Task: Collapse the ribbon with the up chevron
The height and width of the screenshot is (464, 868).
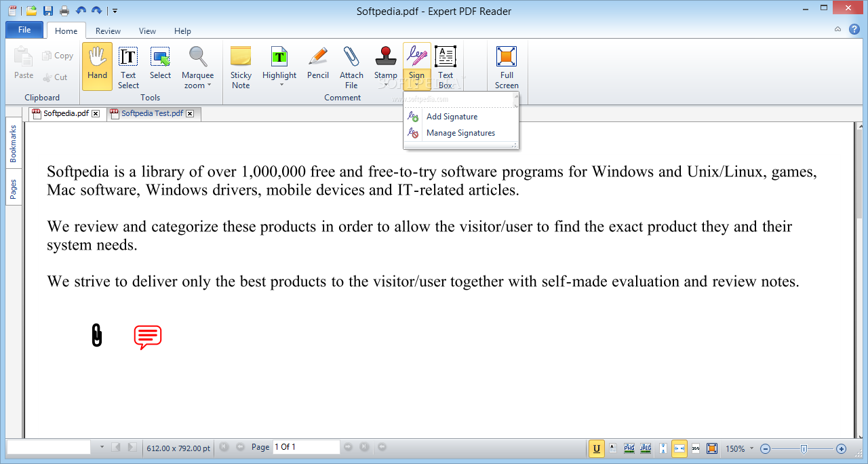Action: coord(837,29)
